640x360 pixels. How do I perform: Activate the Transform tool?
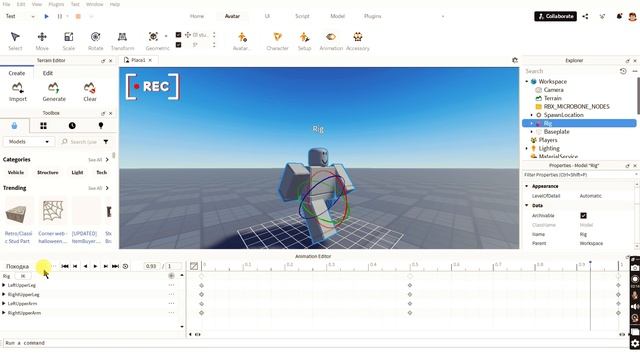pyautogui.click(x=122, y=41)
